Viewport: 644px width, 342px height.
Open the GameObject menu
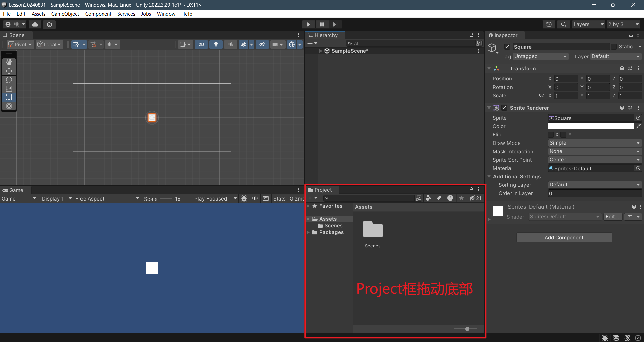tap(65, 14)
